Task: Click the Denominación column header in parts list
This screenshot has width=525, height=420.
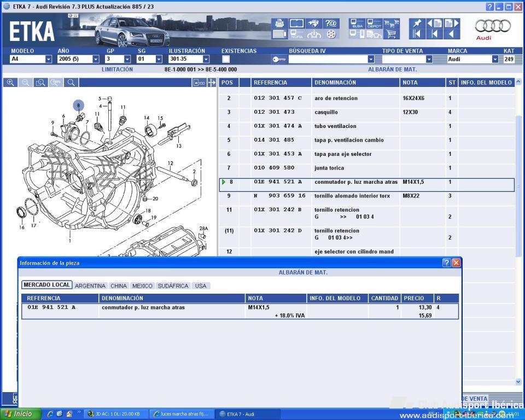Action: click(356, 83)
